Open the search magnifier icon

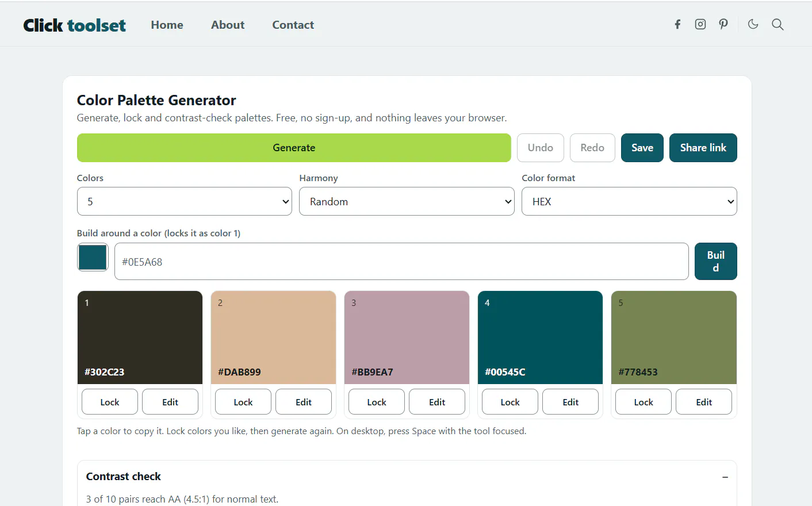click(777, 24)
